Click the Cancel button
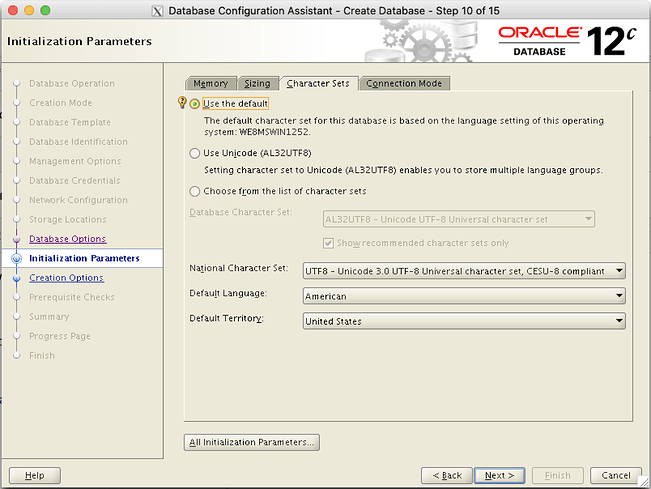651x489 pixels. pyautogui.click(x=616, y=475)
